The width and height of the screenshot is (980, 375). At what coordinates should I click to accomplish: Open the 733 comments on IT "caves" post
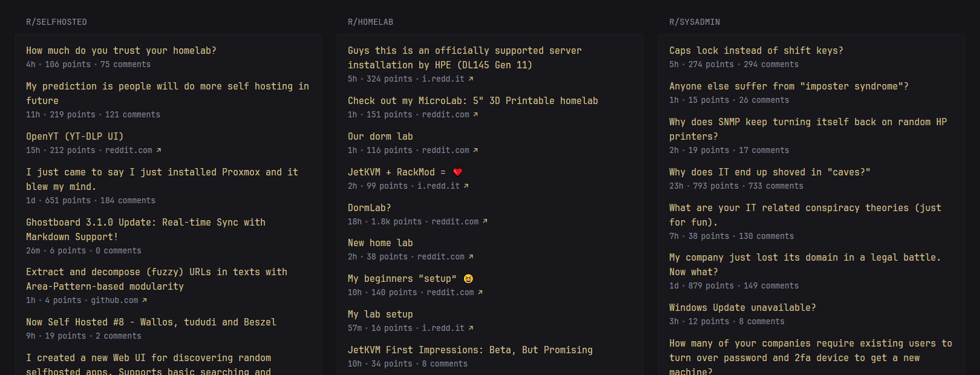(x=776, y=186)
